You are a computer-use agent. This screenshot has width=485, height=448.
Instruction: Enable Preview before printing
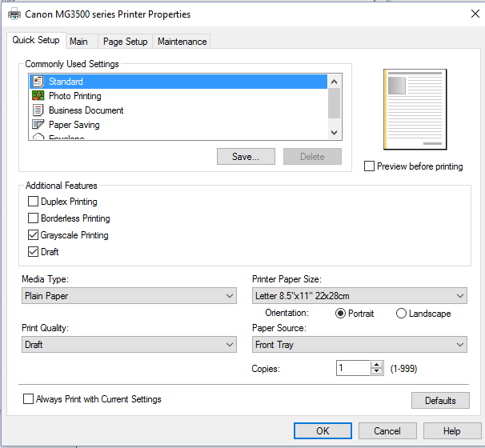[x=369, y=166]
